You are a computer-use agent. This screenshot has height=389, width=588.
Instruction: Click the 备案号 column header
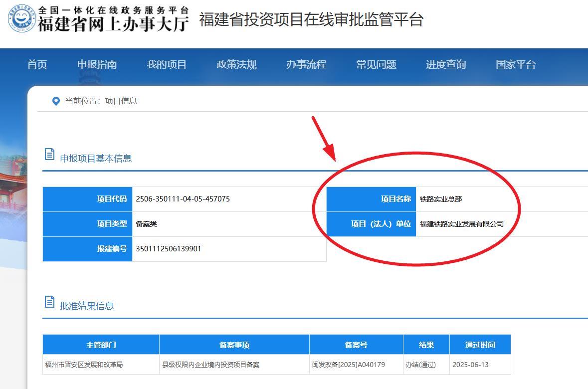click(x=356, y=345)
